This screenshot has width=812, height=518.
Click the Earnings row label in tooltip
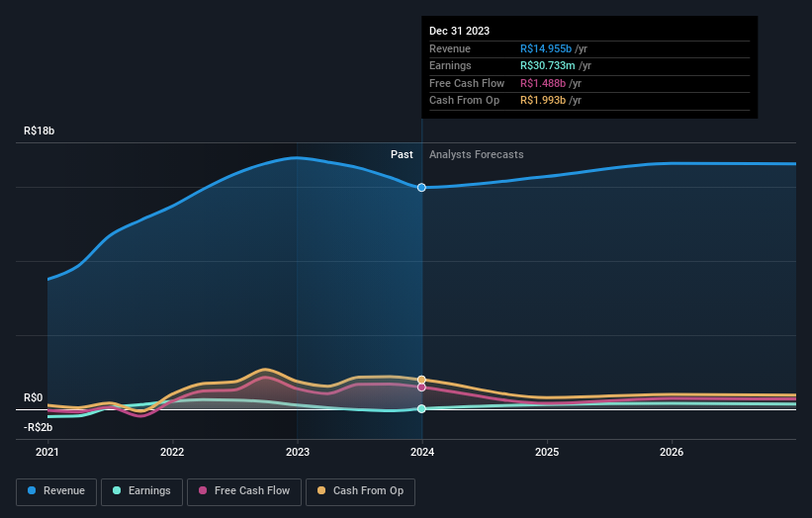(x=450, y=65)
